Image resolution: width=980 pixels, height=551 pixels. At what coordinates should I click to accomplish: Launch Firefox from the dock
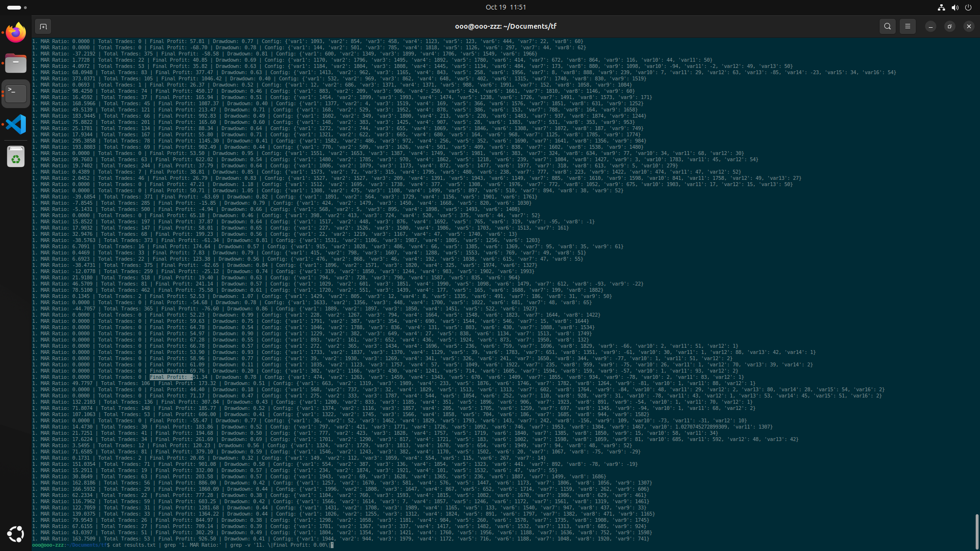[x=16, y=33]
